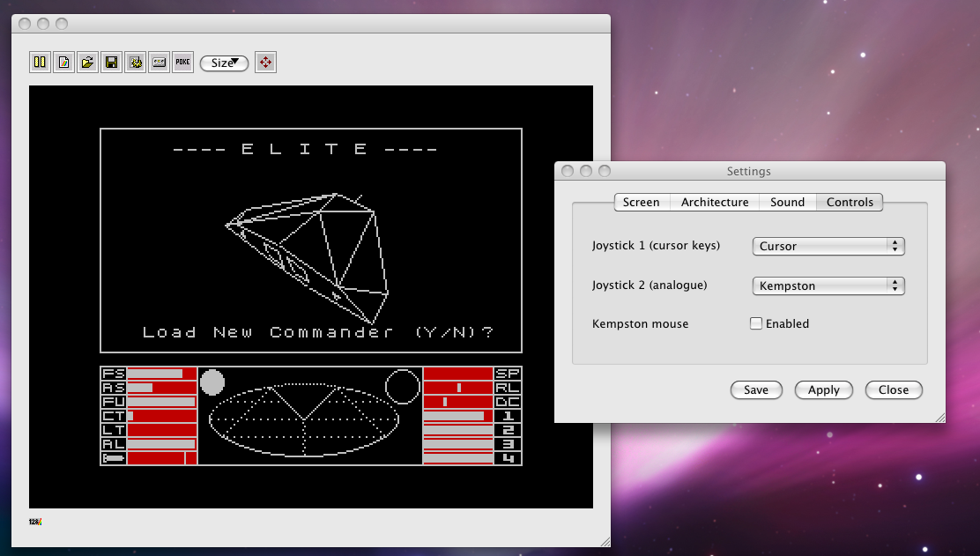
Task: Toggle fullscreen with the red arrows icon
Action: click(265, 63)
